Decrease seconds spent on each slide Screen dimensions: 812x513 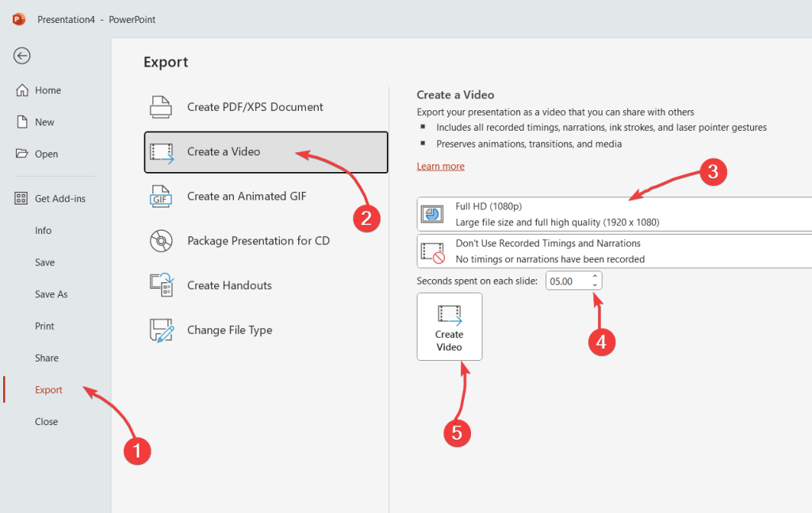[x=595, y=285]
